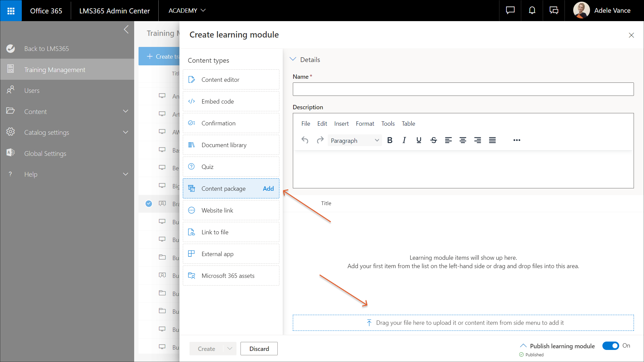
Task: Open the Office 365 app launcher
Action: pos(11,11)
